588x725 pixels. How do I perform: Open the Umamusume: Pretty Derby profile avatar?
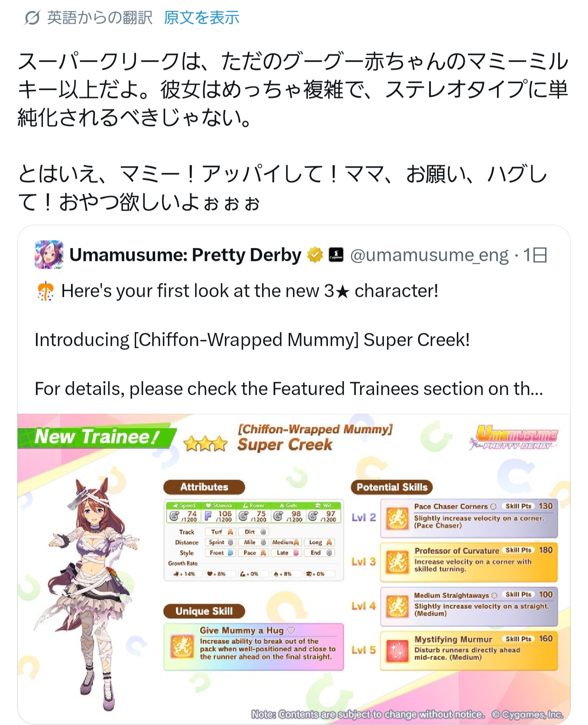(x=49, y=255)
